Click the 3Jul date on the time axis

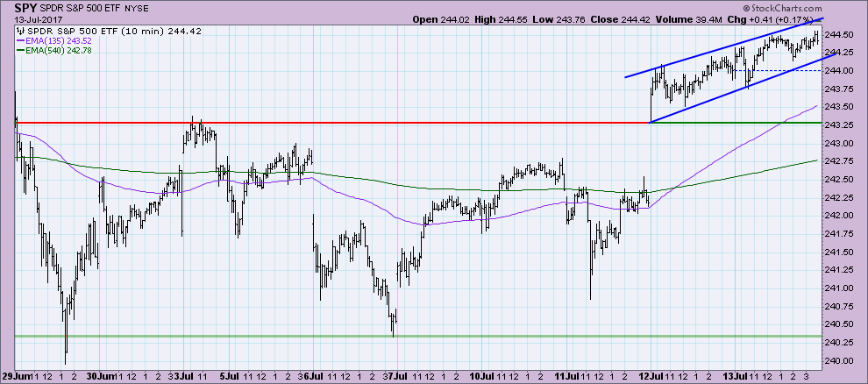click(184, 374)
